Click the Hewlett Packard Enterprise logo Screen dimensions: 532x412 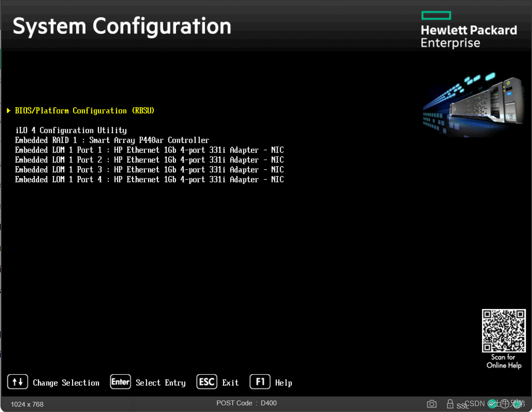point(469,30)
